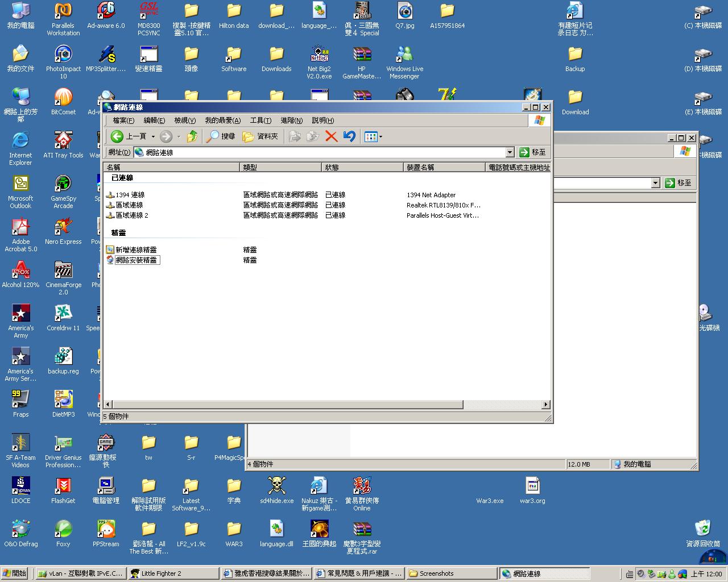Expand the Views button dropdown arrow

(x=380, y=136)
